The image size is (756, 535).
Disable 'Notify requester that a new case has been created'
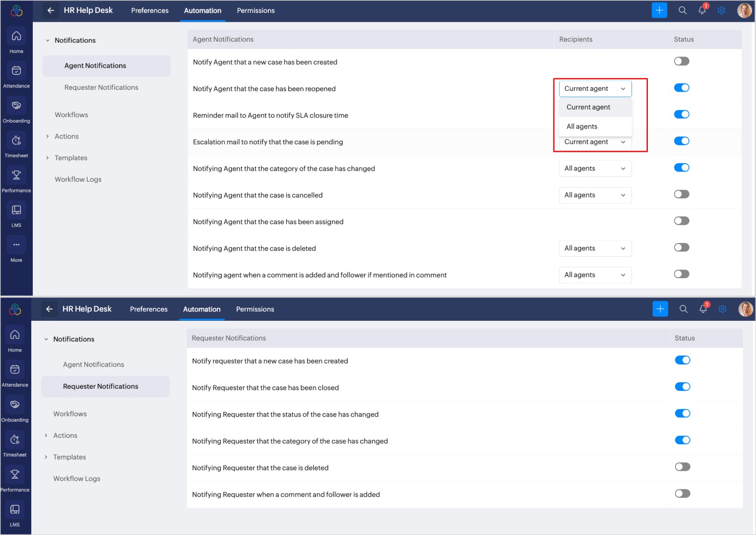pos(683,360)
